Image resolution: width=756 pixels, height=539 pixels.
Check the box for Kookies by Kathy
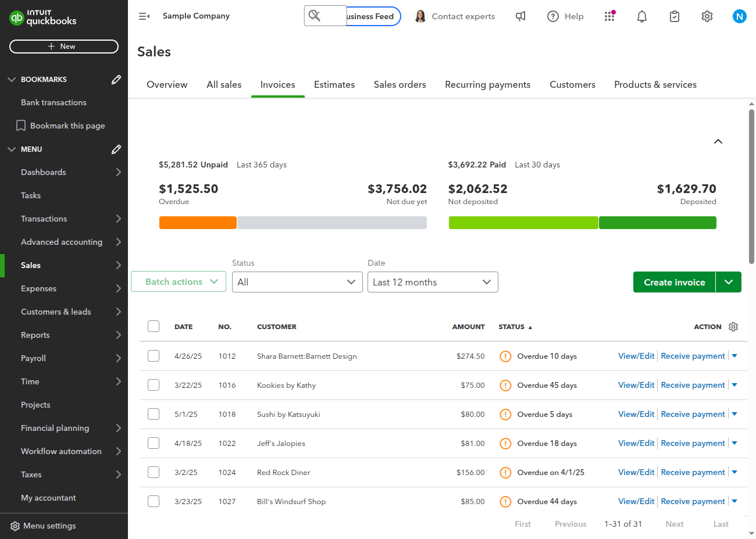154,385
